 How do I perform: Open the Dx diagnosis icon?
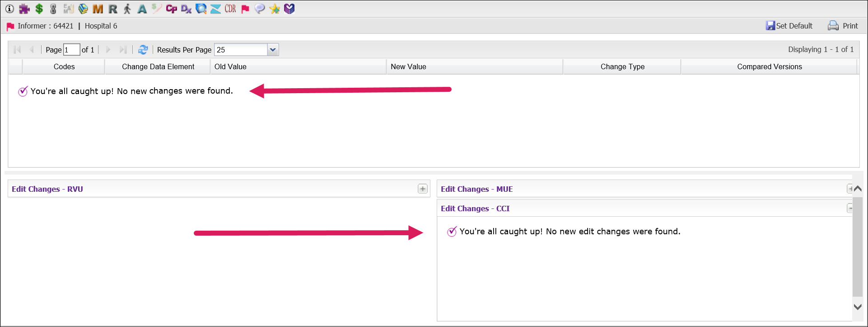click(x=186, y=9)
